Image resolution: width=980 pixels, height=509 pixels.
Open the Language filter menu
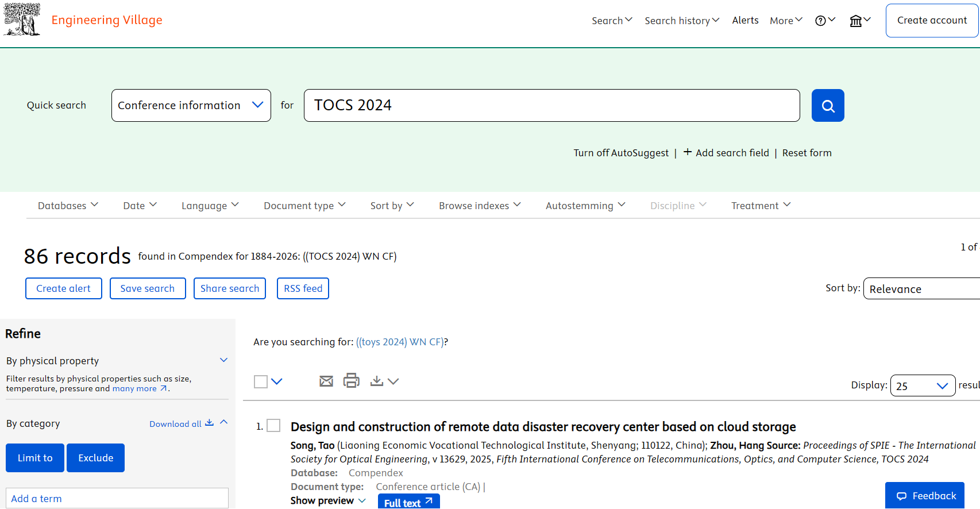[x=210, y=206]
